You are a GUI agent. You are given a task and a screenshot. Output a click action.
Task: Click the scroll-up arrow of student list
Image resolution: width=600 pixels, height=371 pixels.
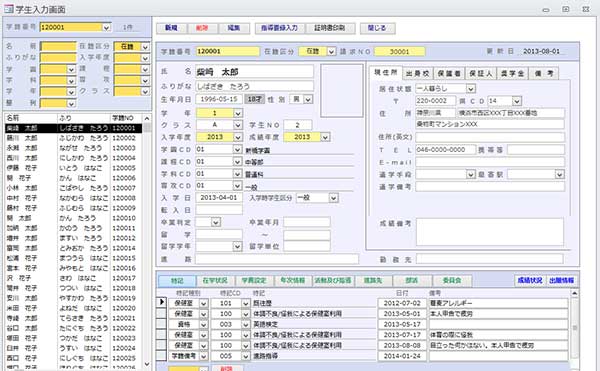pyautogui.click(x=147, y=118)
